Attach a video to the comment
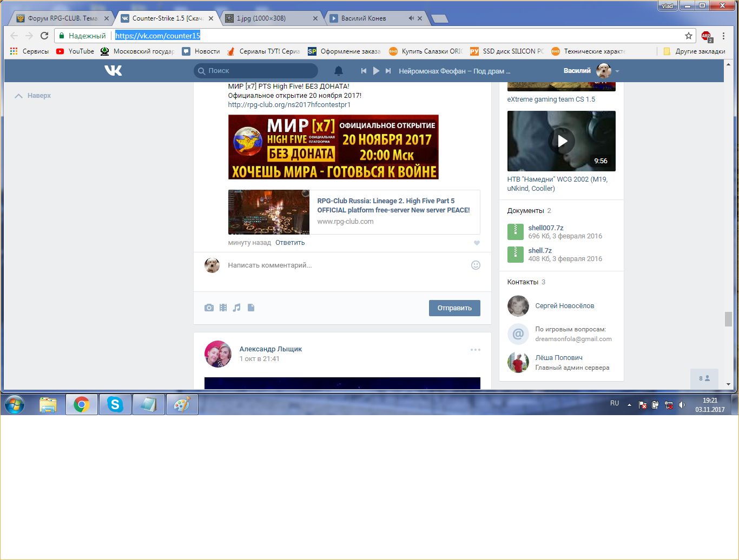The height and width of the screenshot is (560, 739). [x=223, y=308]
